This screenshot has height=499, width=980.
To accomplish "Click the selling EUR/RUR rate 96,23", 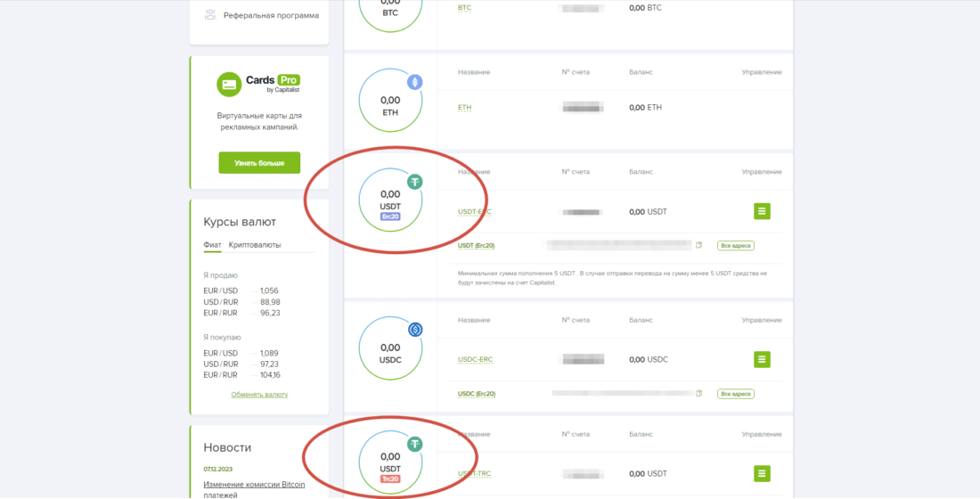I will (270, 313).
